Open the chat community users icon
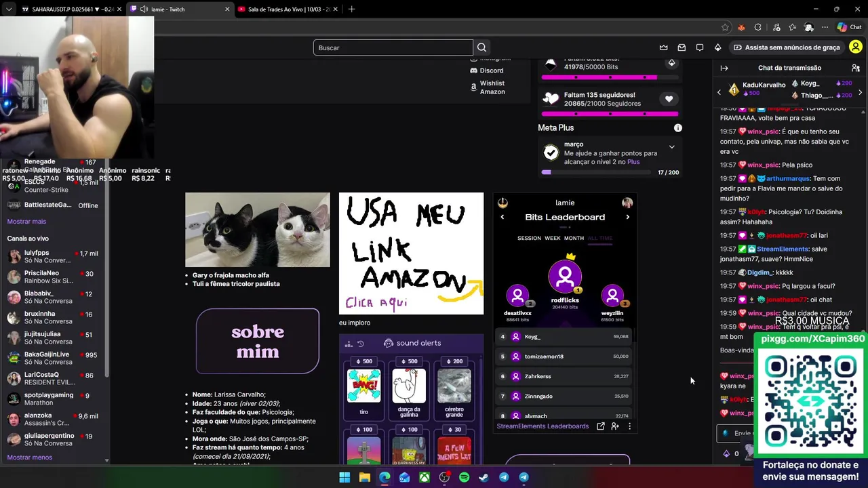The height and width of the screenshot is (488, 868). [856, 68]
